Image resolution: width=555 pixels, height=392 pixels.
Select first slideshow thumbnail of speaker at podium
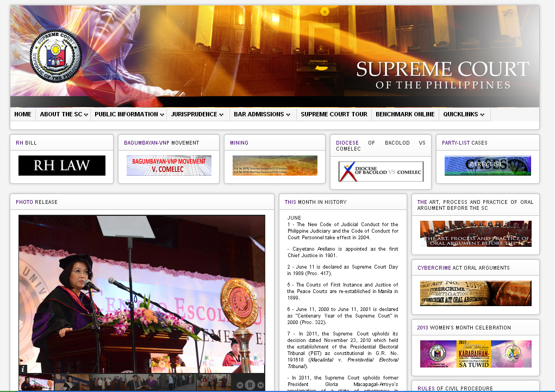point(36,382)
